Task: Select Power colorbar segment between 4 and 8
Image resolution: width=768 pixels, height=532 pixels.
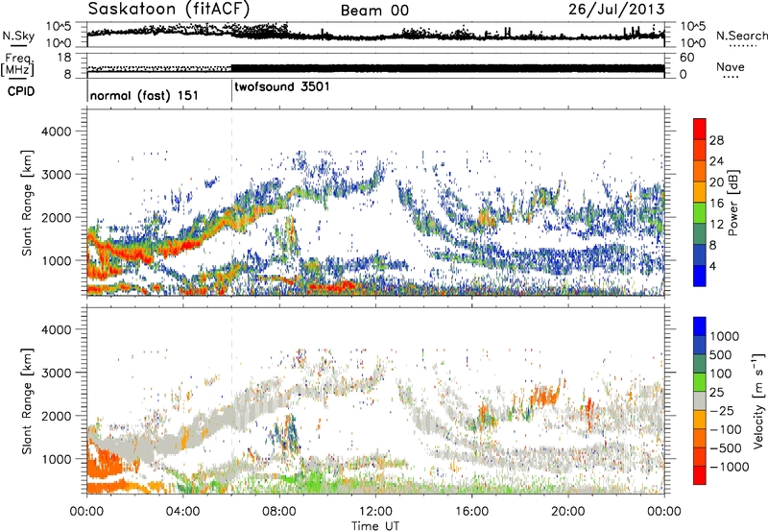Action: coord(700,255)
